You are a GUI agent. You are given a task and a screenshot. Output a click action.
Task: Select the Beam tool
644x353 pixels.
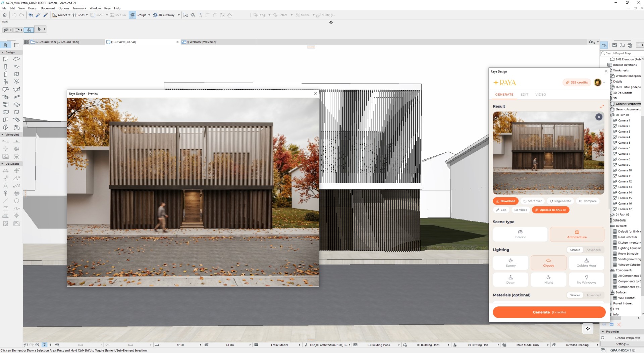point(17,66)
